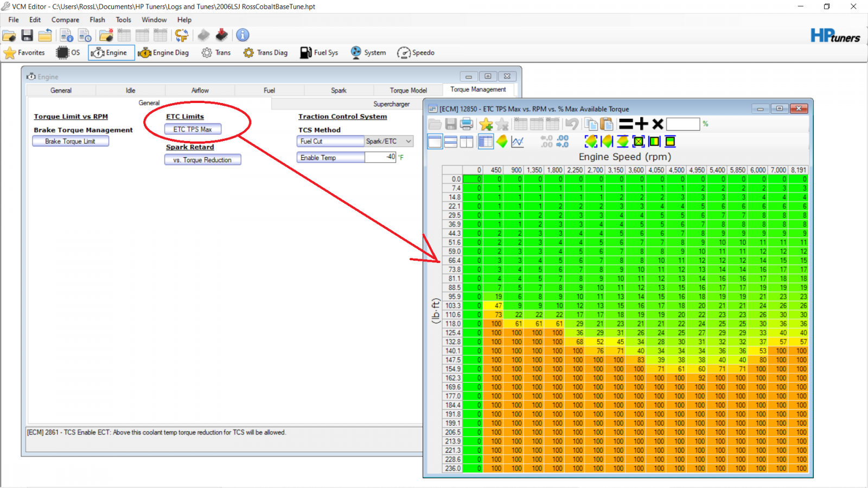
Task: Open the TCS Method Spark/ETC dropdown
Action: coord(389,142)
